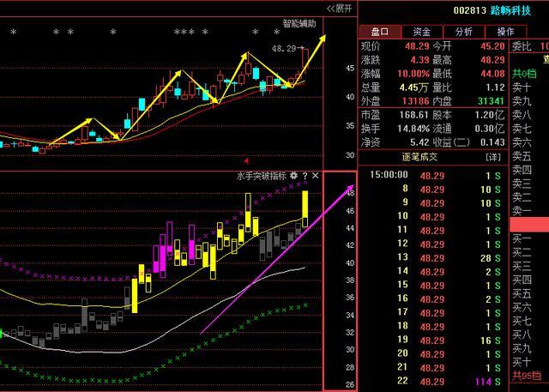Open trade details via the [详] link
This screenshot has width=549, height=392.
click(492, 158)
